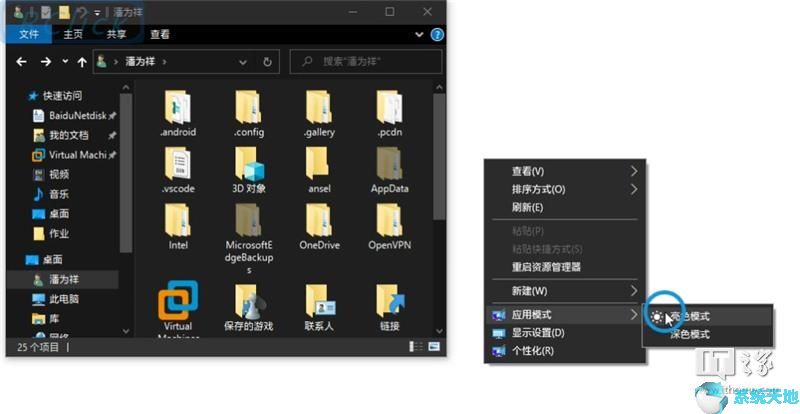The width and height of the screenshot is (800, 414).
Task: Open 作业 folder in the sidebar
Action: pos(51,233)
